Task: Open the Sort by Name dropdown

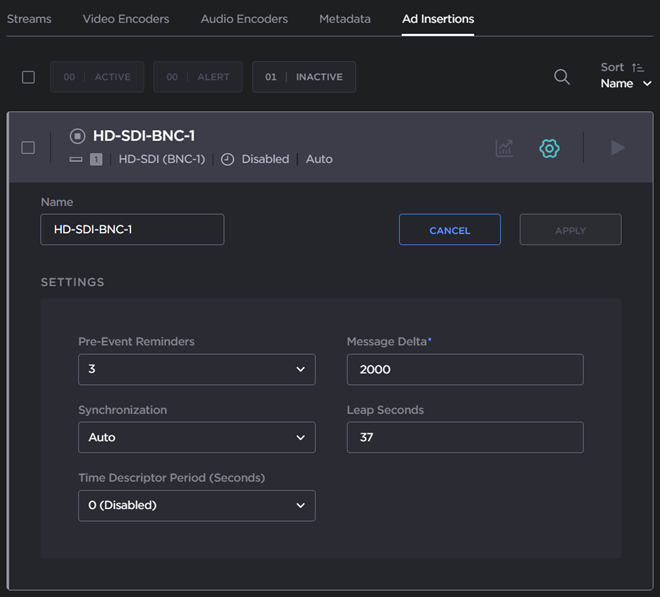Action: [x=626, y=84]
